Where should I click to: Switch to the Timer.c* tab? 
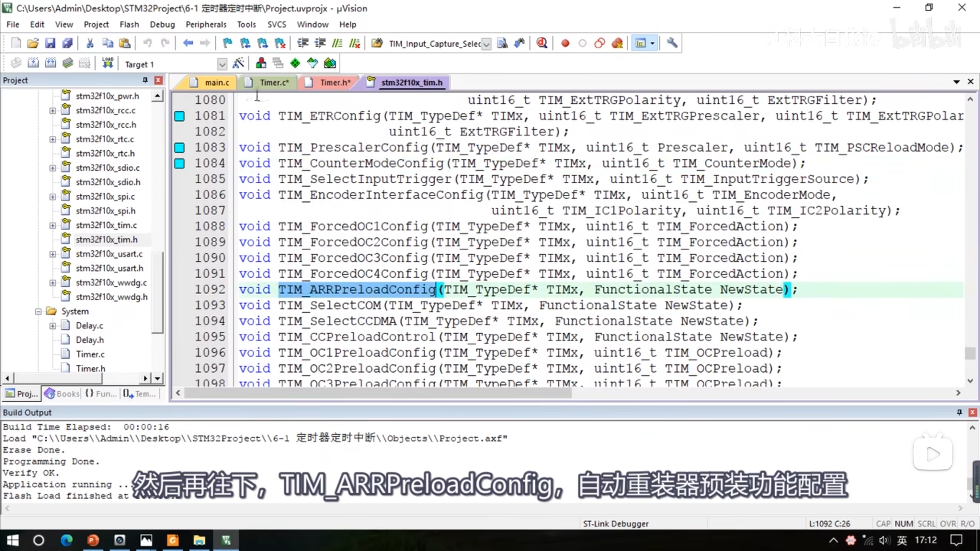click(x=274, y=83)
